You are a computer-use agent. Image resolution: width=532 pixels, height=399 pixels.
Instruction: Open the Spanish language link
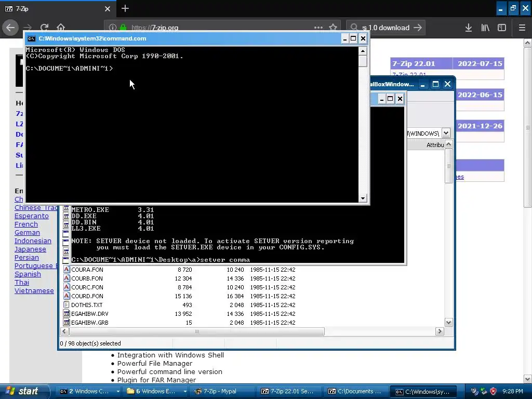point(28,274)
